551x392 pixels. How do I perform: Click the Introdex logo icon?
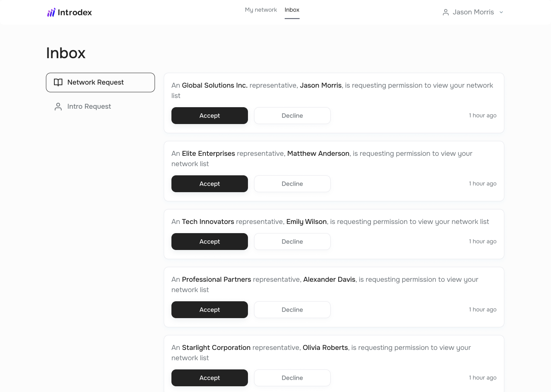point(51,13)
